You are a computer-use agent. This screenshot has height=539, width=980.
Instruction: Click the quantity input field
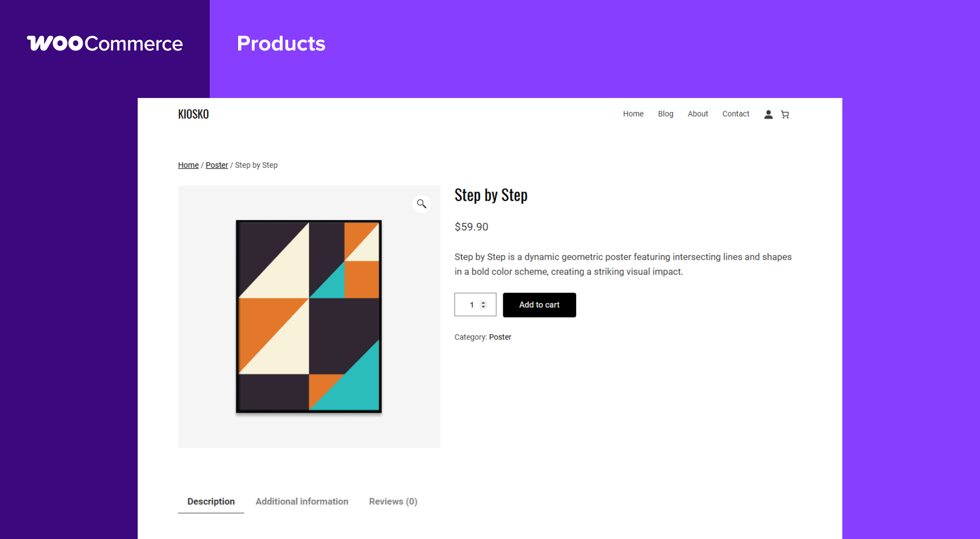[x=469, y=305]
